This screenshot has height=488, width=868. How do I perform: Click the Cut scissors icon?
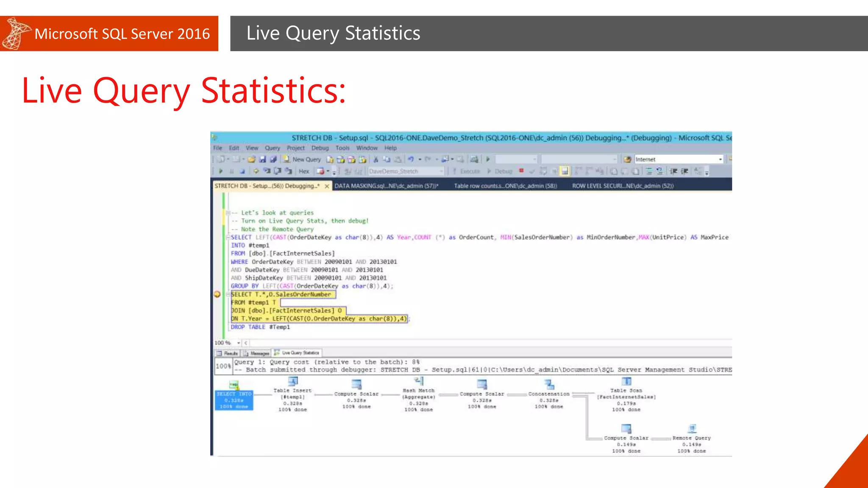coord(376,159)
